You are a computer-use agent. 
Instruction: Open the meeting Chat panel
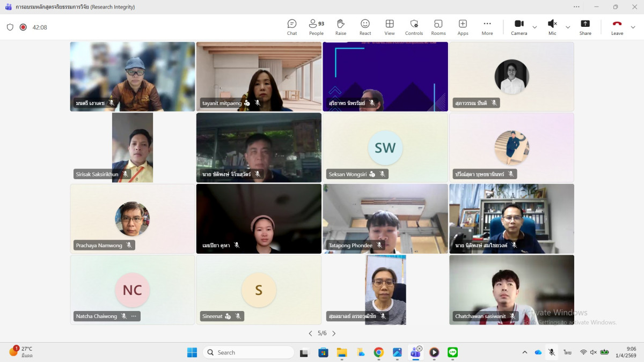291,27
